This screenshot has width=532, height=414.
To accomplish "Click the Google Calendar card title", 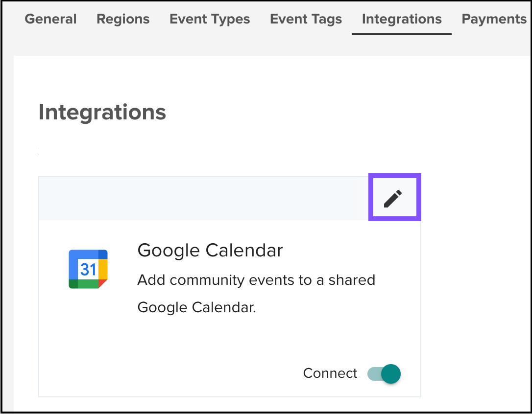I will [x=210, y=251].
